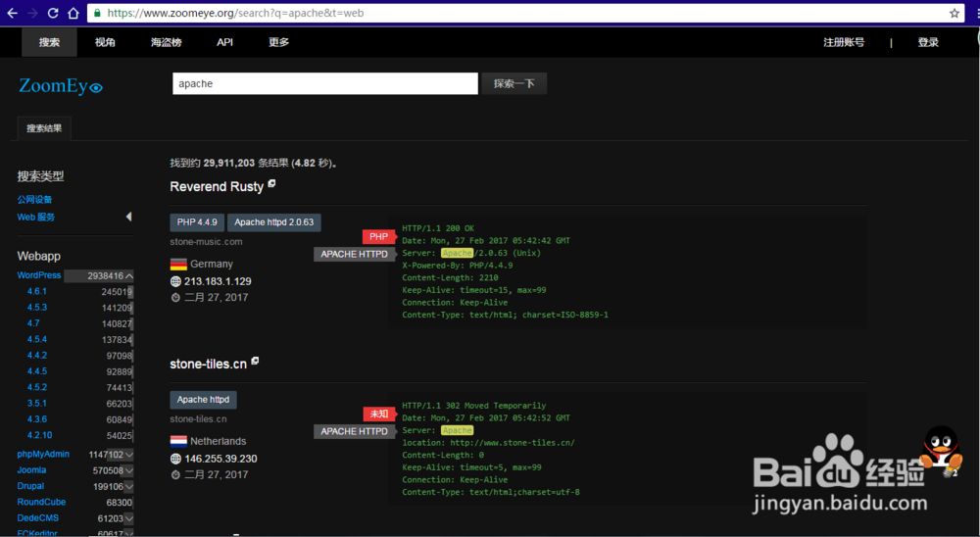Click APACHE HTTPD badge in first result
This screenshot has width=980, height=537.
355,255
